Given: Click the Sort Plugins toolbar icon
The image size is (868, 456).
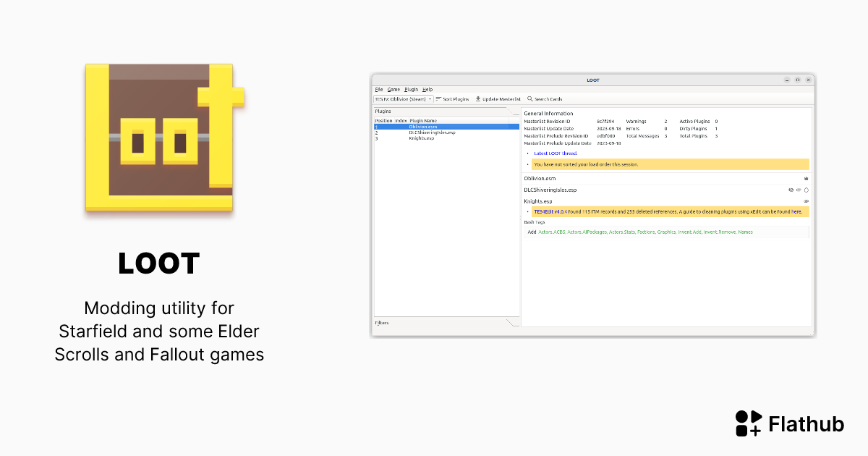Looking at the screenshot, I should 439,99.
